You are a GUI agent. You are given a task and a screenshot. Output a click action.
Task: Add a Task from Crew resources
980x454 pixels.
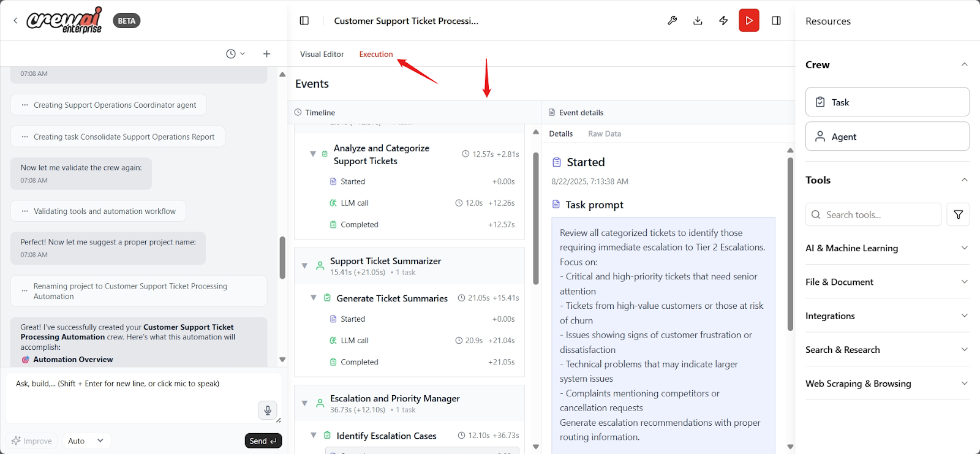887,102
